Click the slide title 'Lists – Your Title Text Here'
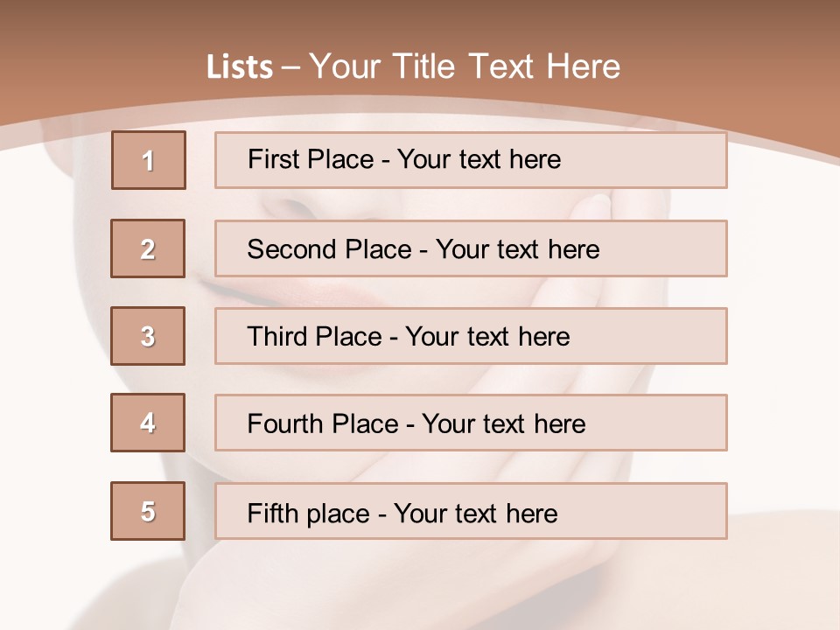 tap(413, 67)
